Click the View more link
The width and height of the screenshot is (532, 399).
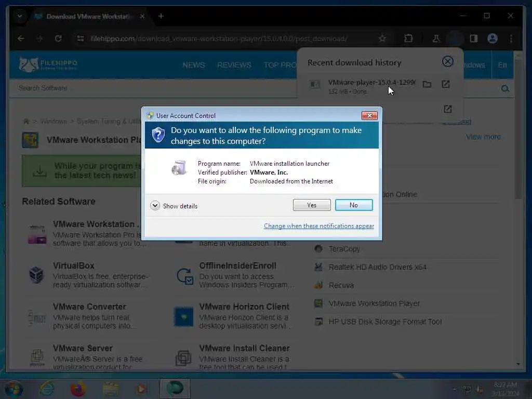click(483, 137)
